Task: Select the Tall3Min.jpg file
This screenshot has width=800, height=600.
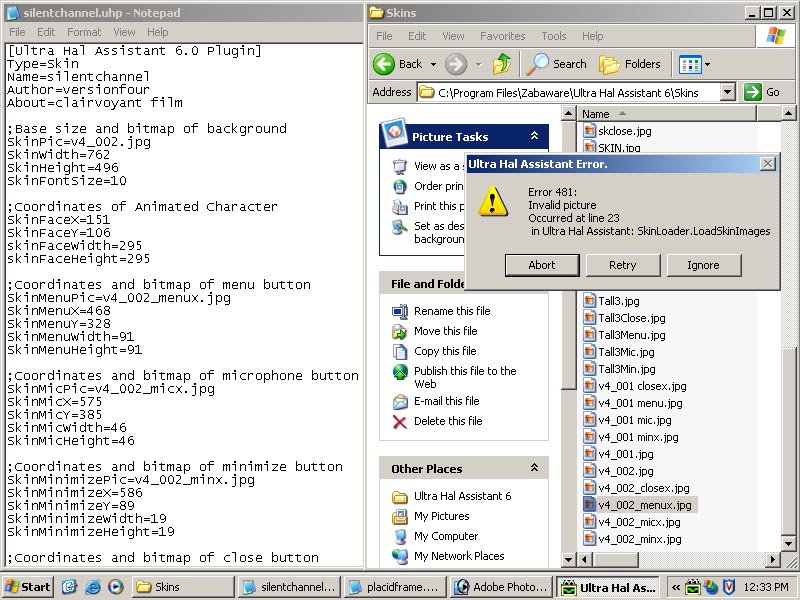Action: pyautogui.click(x=619, y=369)
